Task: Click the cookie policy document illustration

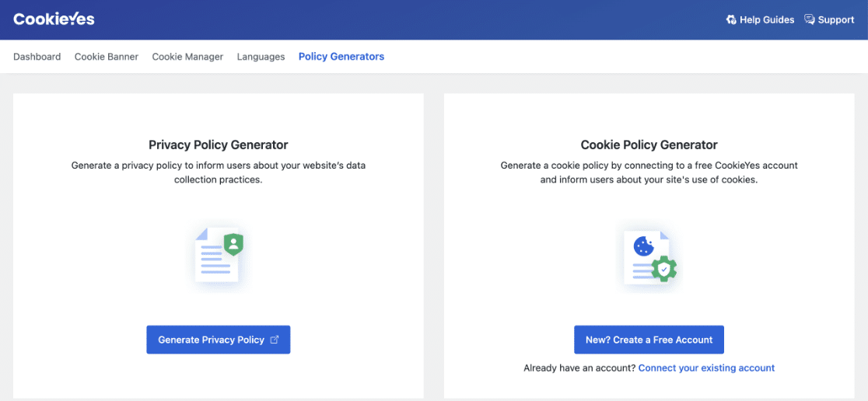Action: pos(649,257)
